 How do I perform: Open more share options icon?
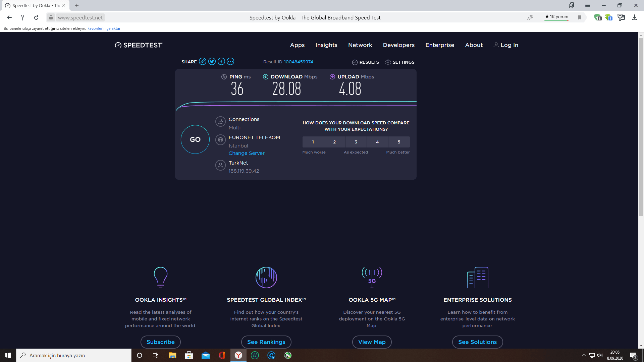(x=230, y=61)
